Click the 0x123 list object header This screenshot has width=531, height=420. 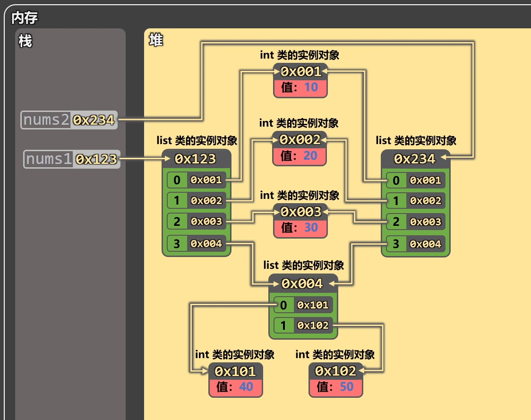click(197, 159)
